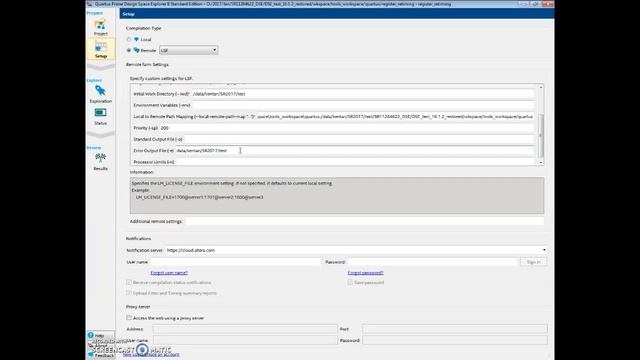
Task: Open the Exploration sidebar icon
Action: click(x=100, y=94)
